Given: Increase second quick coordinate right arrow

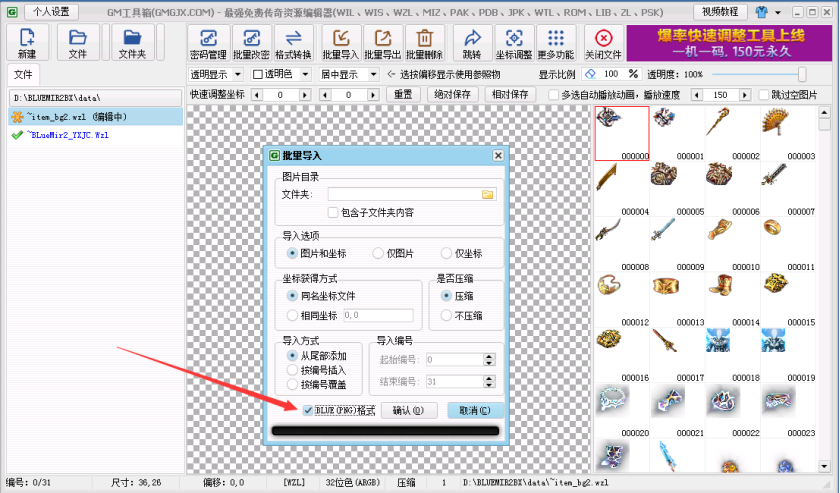Looking at the screenshot, I should coord(373,95).
